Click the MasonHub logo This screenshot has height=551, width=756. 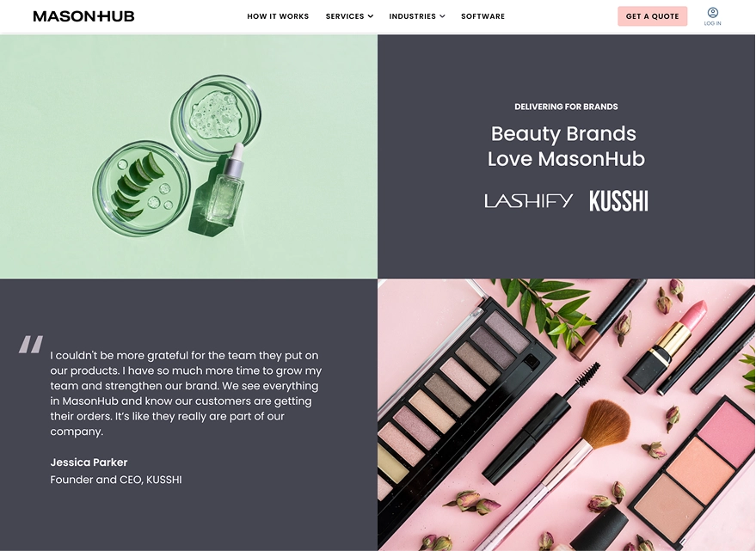(83, 16)
